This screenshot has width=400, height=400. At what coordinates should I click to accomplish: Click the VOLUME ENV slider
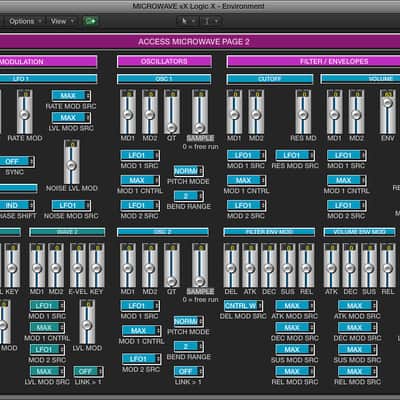[388, 112]
